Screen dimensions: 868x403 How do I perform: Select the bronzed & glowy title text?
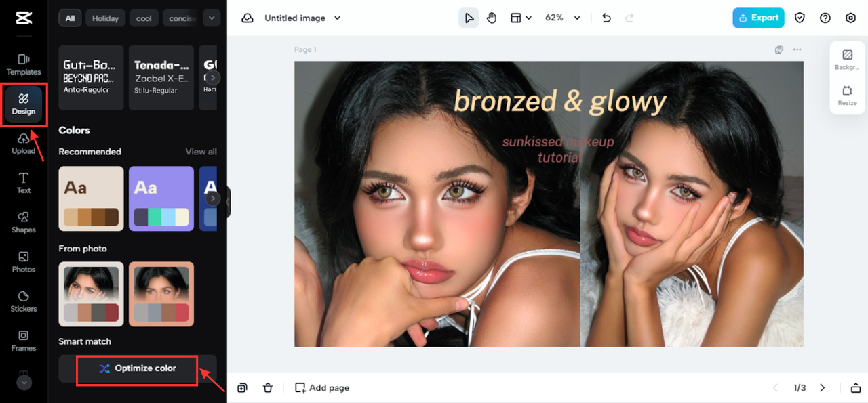[560, 102]
